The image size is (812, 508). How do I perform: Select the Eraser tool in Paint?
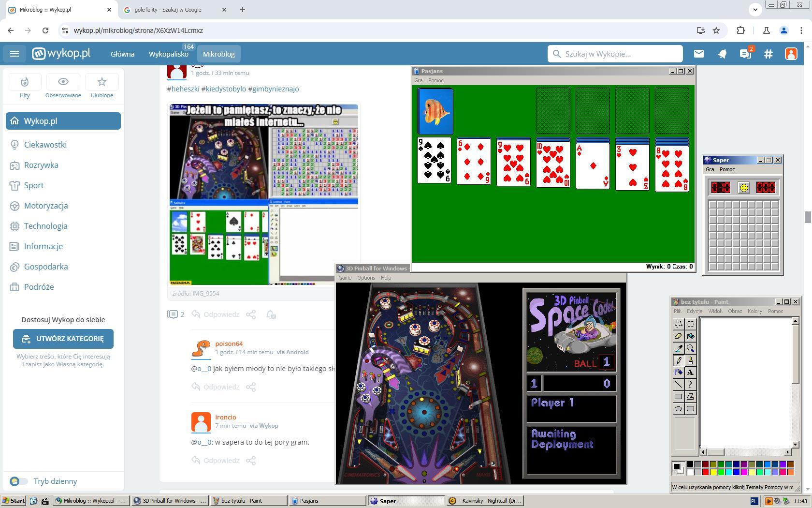678,336
